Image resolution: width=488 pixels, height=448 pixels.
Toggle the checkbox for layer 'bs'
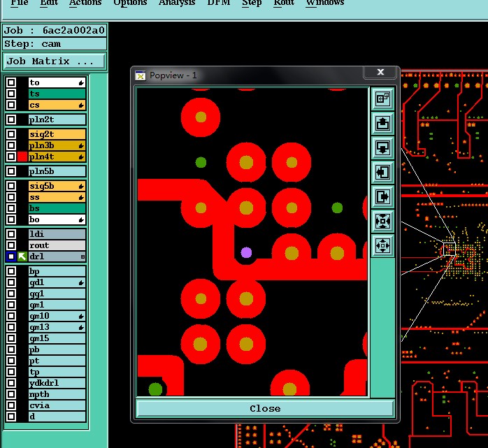[x=11, y=208]
